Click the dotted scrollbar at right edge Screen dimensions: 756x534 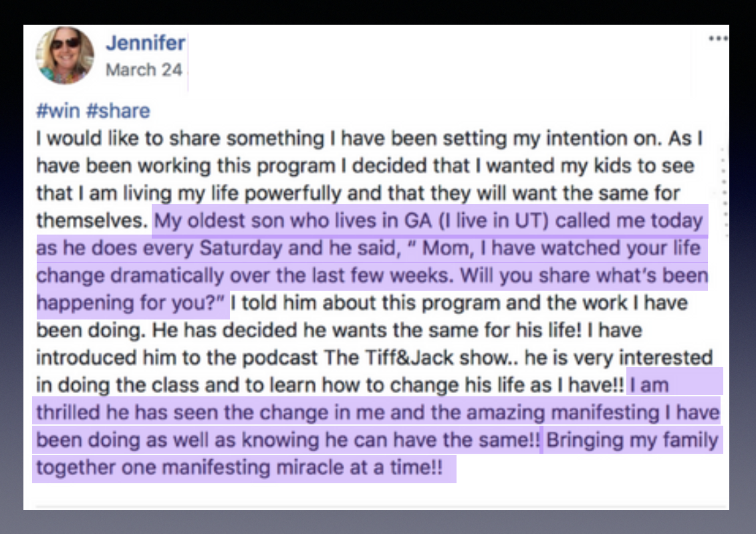click(x=723, y=192)
